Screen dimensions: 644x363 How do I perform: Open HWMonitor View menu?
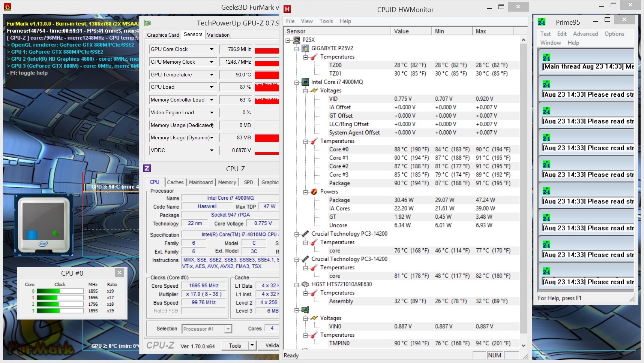[306, 21]
